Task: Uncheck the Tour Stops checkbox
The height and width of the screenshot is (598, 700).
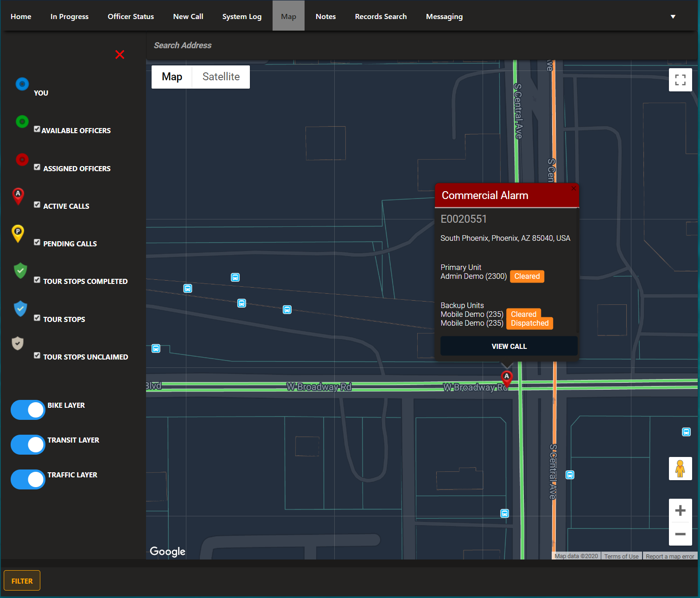Action: coord(37,317)
